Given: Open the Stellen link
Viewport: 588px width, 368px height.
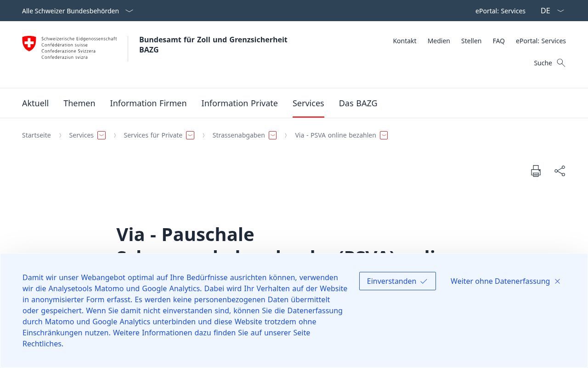Looking at the screenshot, I should [x=471, y=41].
